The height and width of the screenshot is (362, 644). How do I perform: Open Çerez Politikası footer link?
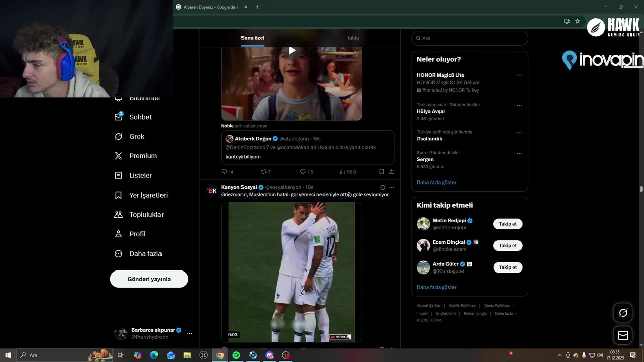(x=497, y=305)
